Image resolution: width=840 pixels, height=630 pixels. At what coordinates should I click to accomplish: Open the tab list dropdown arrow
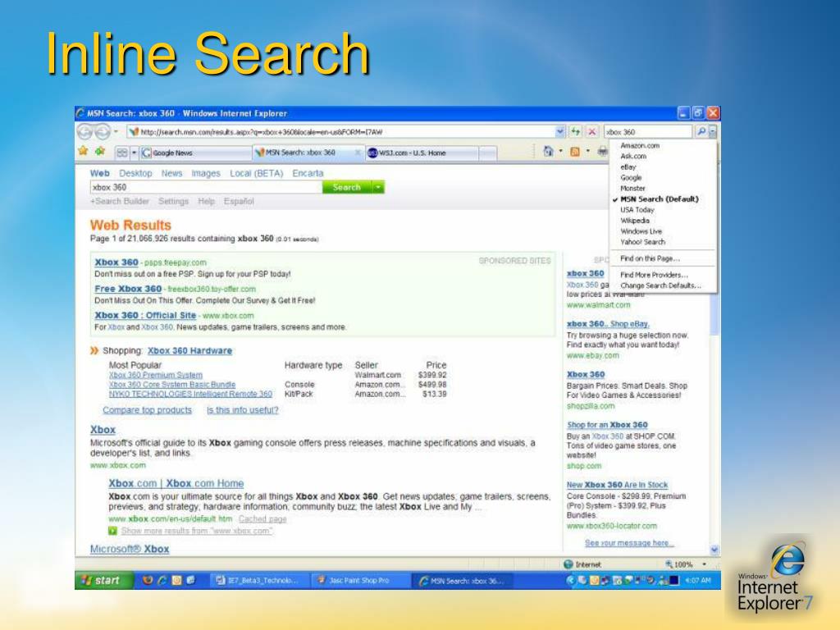134,153
